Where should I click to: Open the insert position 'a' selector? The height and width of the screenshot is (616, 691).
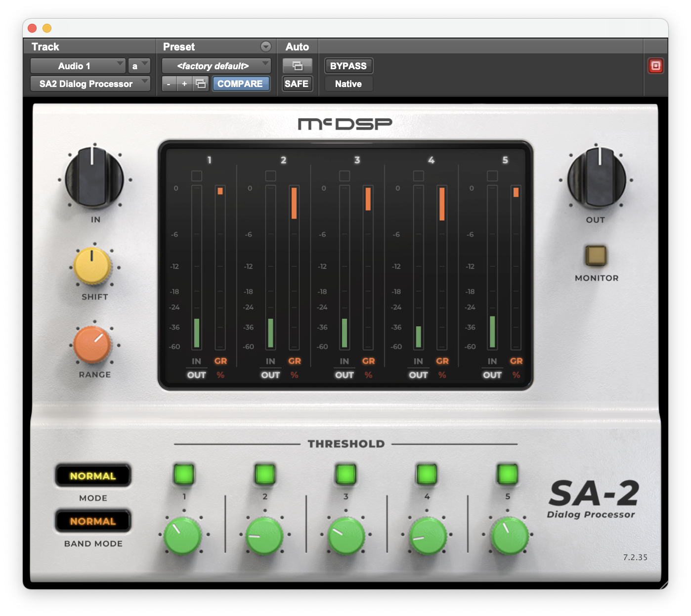tap(139, 66)
